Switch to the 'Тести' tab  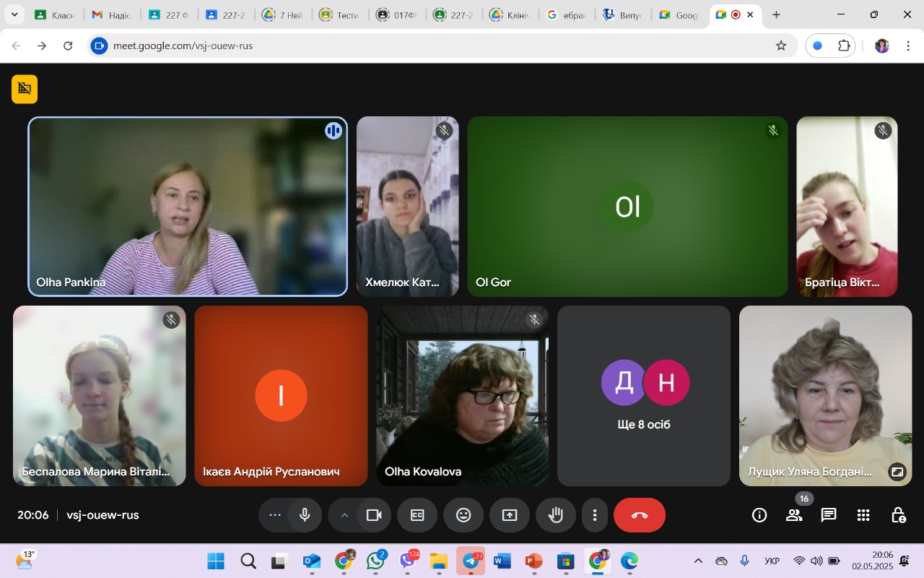coord(339,14)
